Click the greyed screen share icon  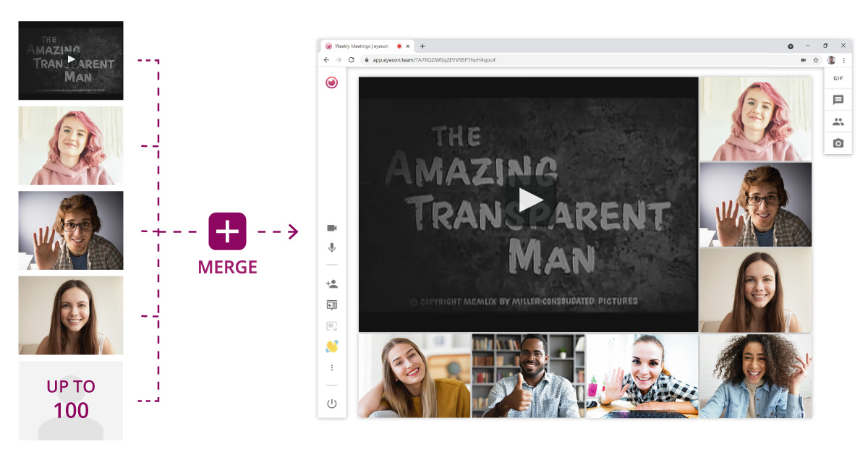(x=332, y=326)
